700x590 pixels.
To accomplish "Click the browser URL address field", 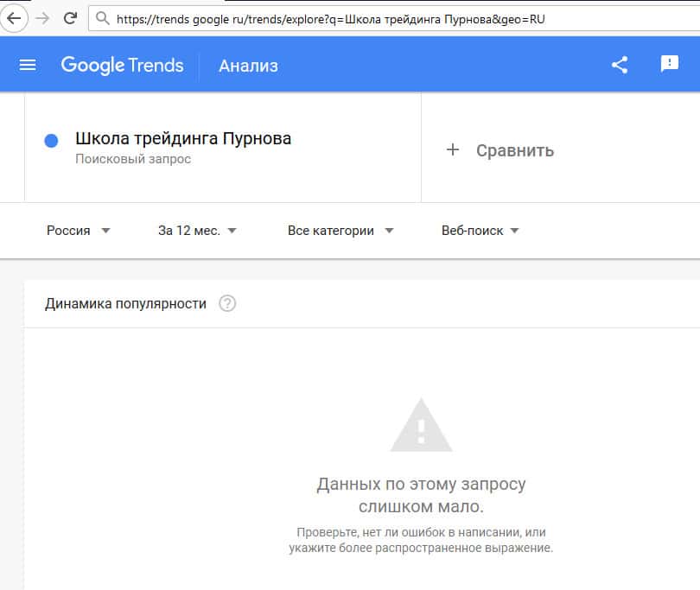I will click(389, 18).
